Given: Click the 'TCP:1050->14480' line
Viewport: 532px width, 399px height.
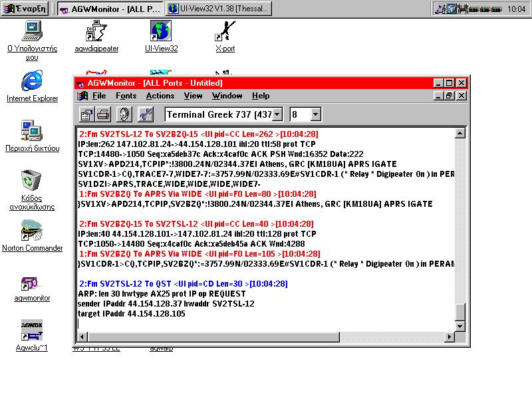Looking at the screenshot, I should click(x=192, y=244).
